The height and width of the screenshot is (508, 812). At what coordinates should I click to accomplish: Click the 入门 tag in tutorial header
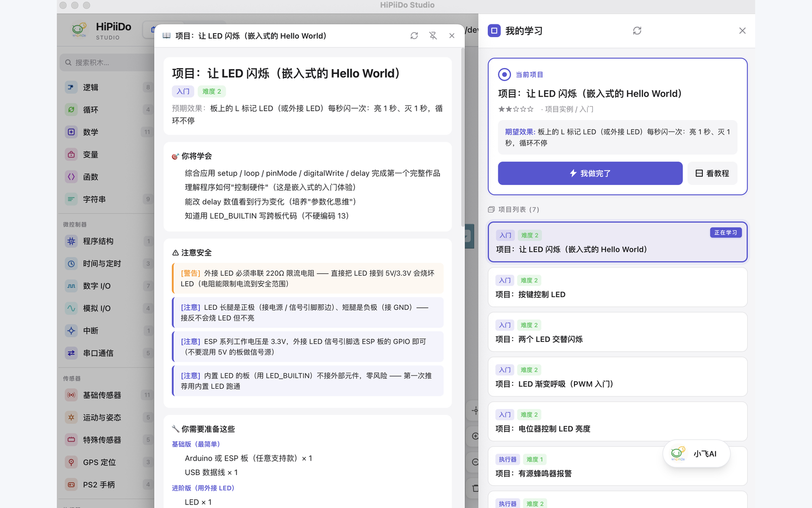[x=183, y=91]
